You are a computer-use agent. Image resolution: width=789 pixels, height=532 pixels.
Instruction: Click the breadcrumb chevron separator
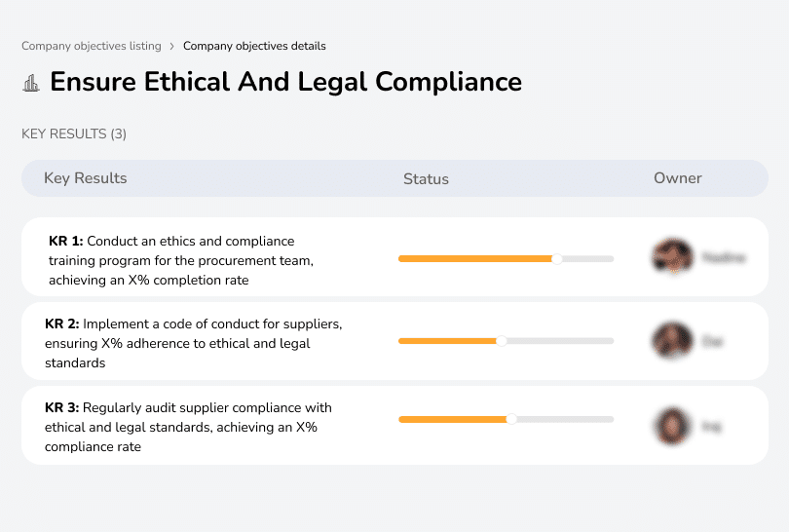point(172,47)
